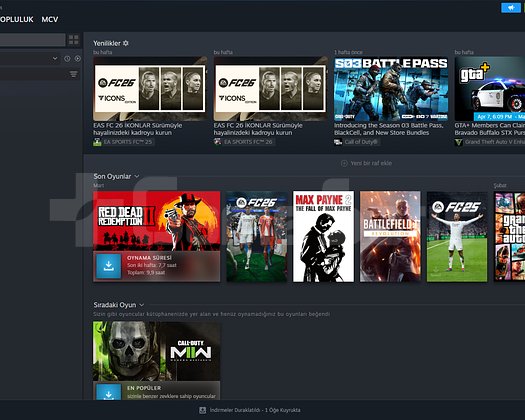This screenshot has width=525, height=420.
Task: Expand the Son Oyunlar shelf dropdown
Action: [x=137, y=176]
